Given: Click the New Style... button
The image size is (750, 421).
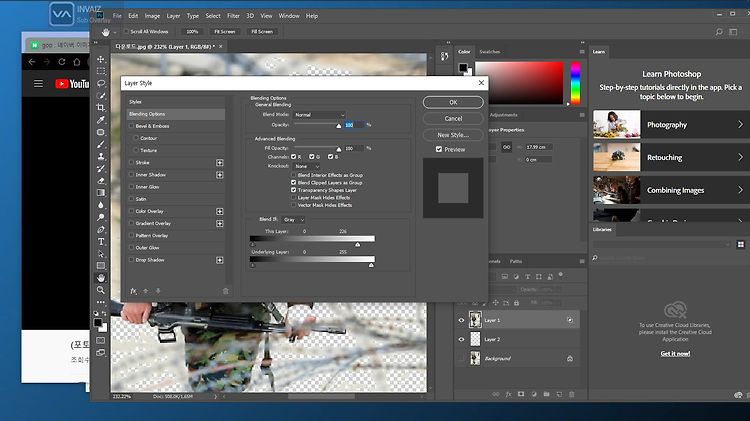Looking at the screenshot, I should point(453,135).
